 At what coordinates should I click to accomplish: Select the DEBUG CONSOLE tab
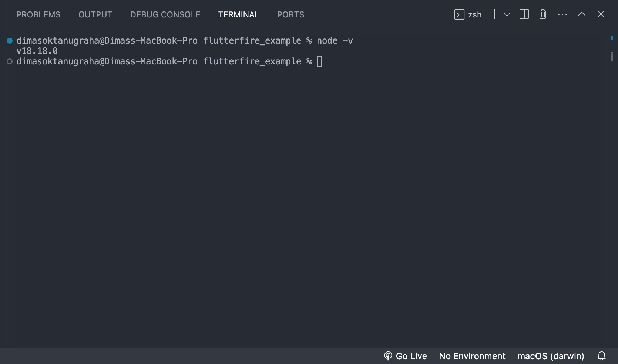tap(165, 14)
